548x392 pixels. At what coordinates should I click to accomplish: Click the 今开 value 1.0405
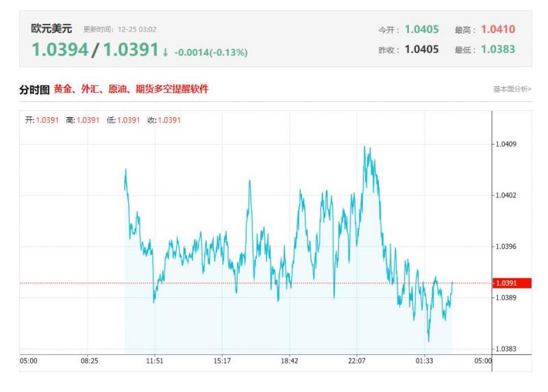click(421, 29)
